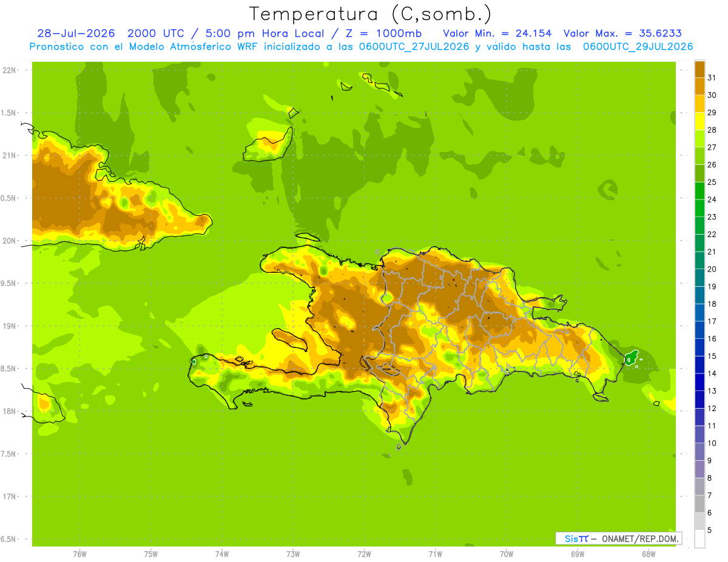Click the '17N' latitude axis label
Viewport: 728px width, 562px height.
(9, 497)
